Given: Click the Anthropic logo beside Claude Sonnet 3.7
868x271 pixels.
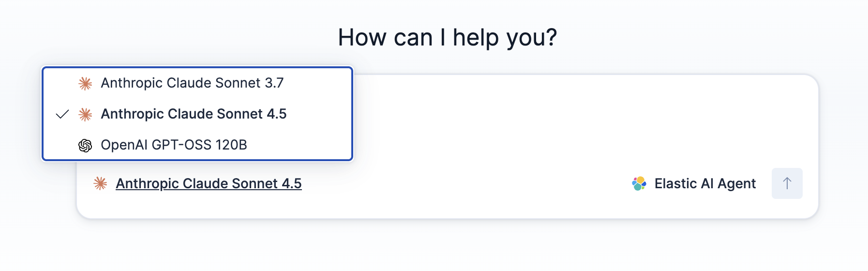Looking at the screenshot, I should point(85,84).
